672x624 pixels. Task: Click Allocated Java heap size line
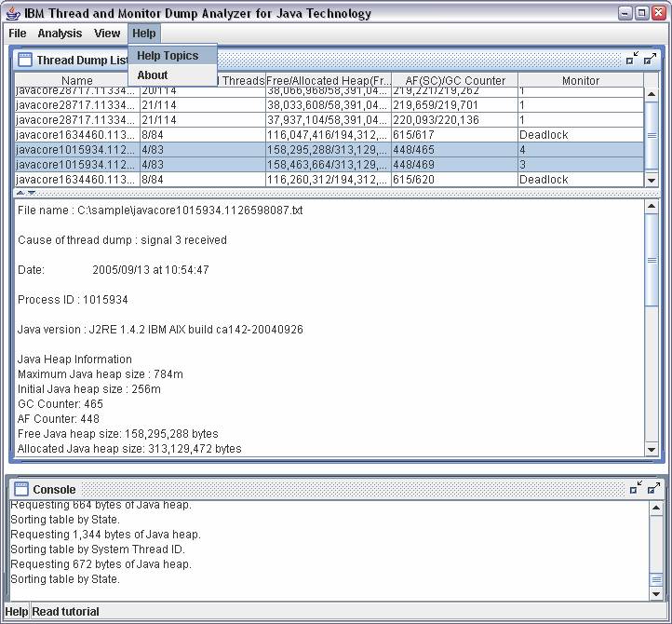pyautogui.click(x=129, y=449)
